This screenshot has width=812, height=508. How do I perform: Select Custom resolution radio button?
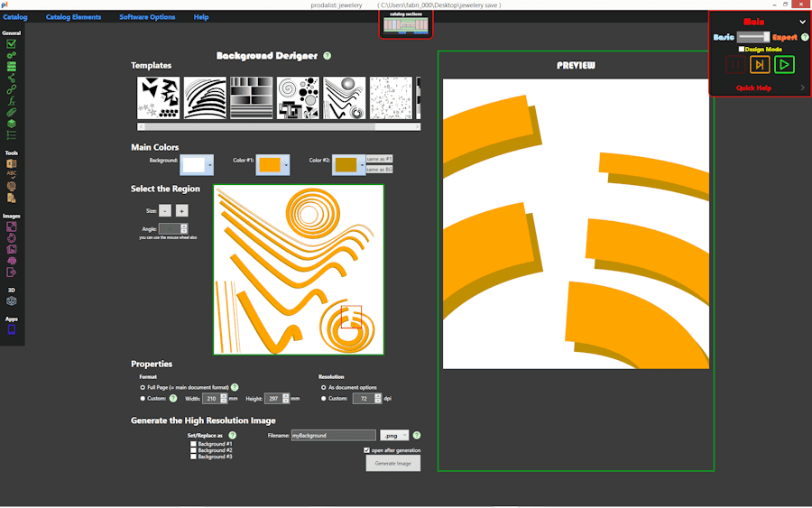pyautogui.click(x=324, y=398)
